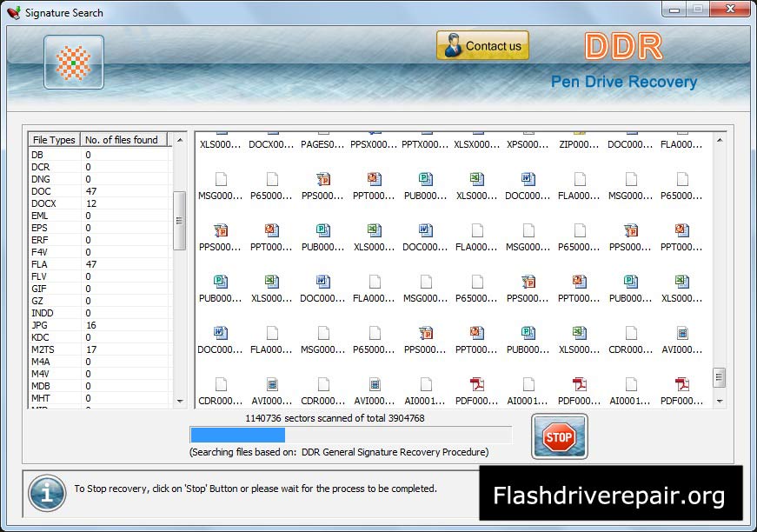
Task: Select the DOCX row showing 12 files
Action: (x=100, y=203)
